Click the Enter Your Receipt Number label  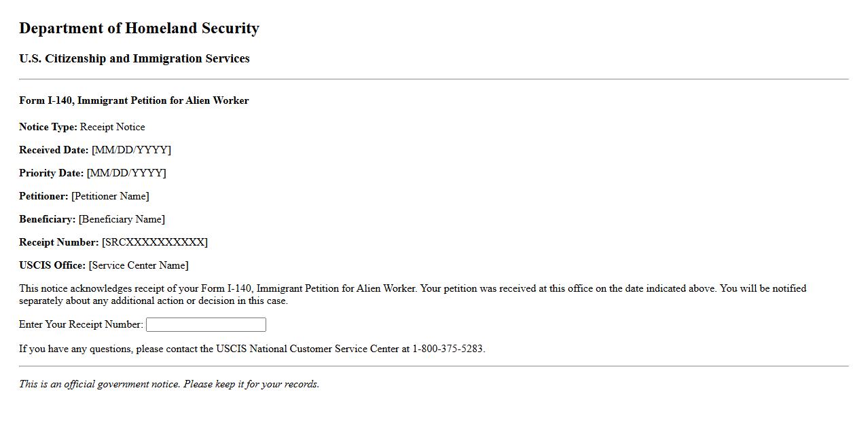click(x=81, y=324)
